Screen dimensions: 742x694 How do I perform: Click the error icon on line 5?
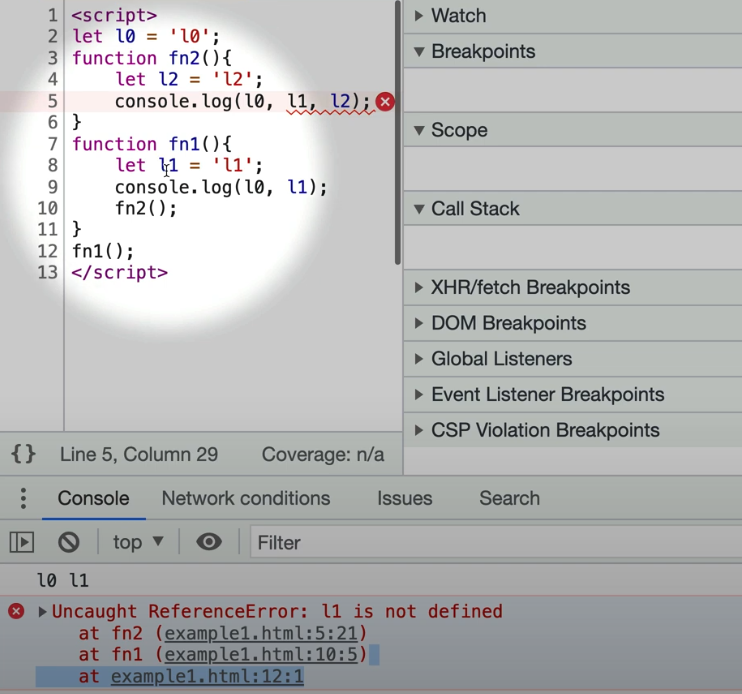(385, 102)
